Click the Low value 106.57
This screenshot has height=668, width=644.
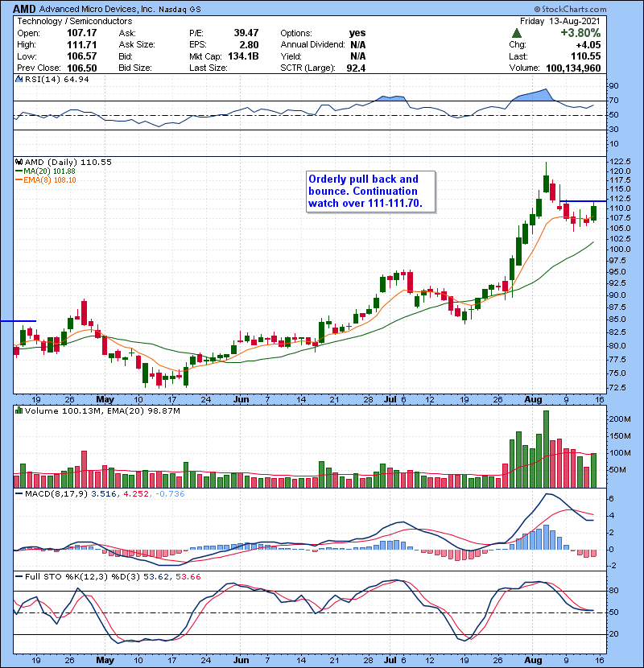coord(82,56)
